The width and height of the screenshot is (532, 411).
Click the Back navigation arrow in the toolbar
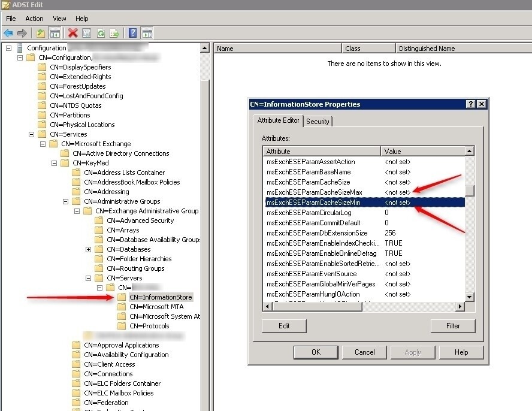[x=8, y=33]
